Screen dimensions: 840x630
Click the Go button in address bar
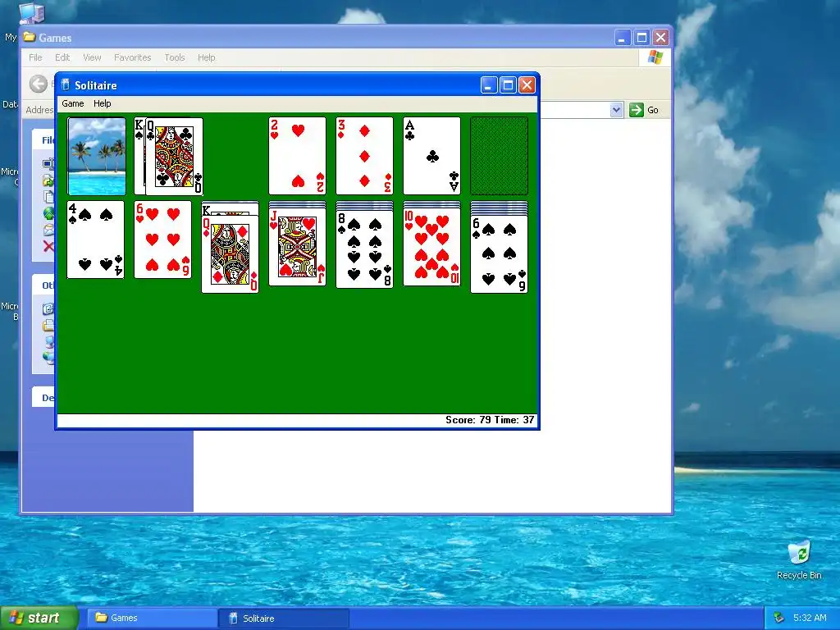(x=644, y=110)
